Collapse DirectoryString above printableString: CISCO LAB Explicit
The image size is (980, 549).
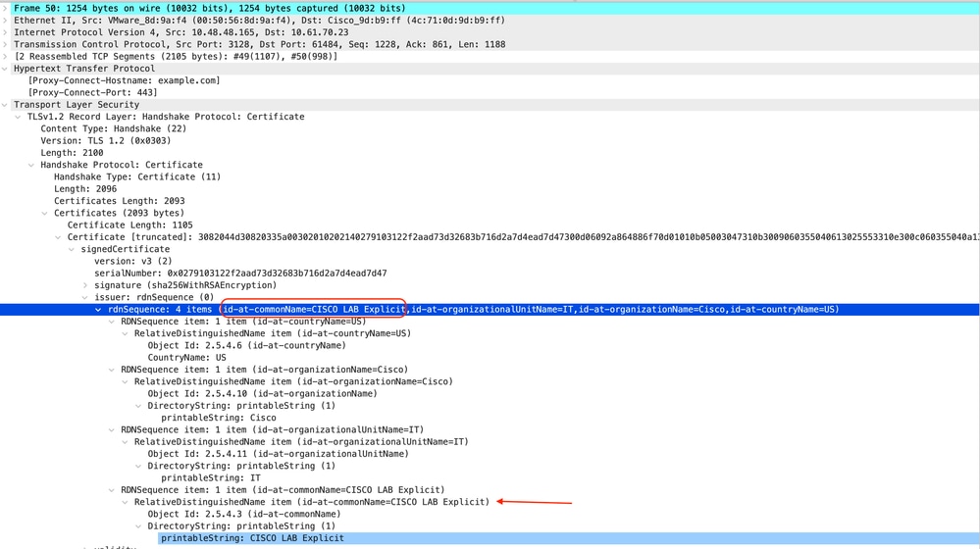138,525
